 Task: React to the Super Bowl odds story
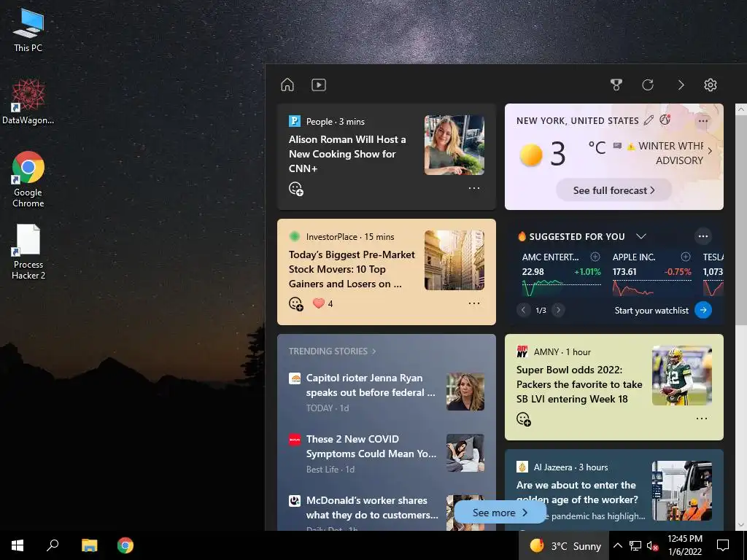click(524, 419)
